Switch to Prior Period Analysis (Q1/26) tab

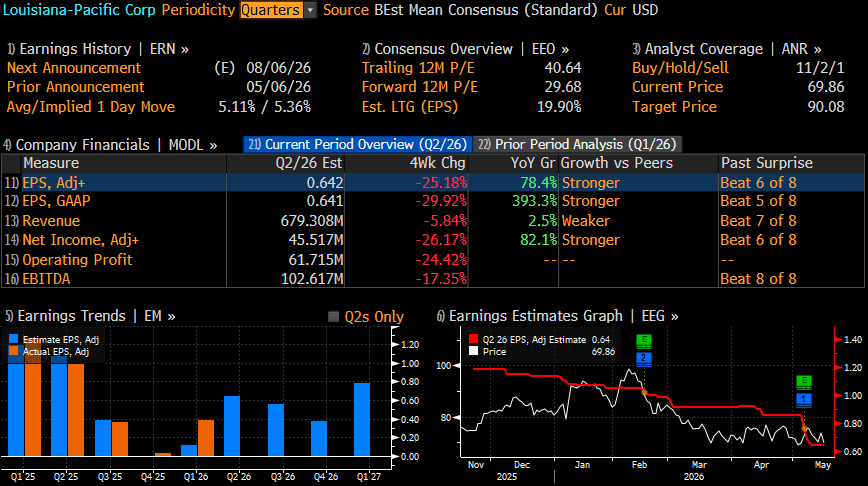tap(577, 144)
